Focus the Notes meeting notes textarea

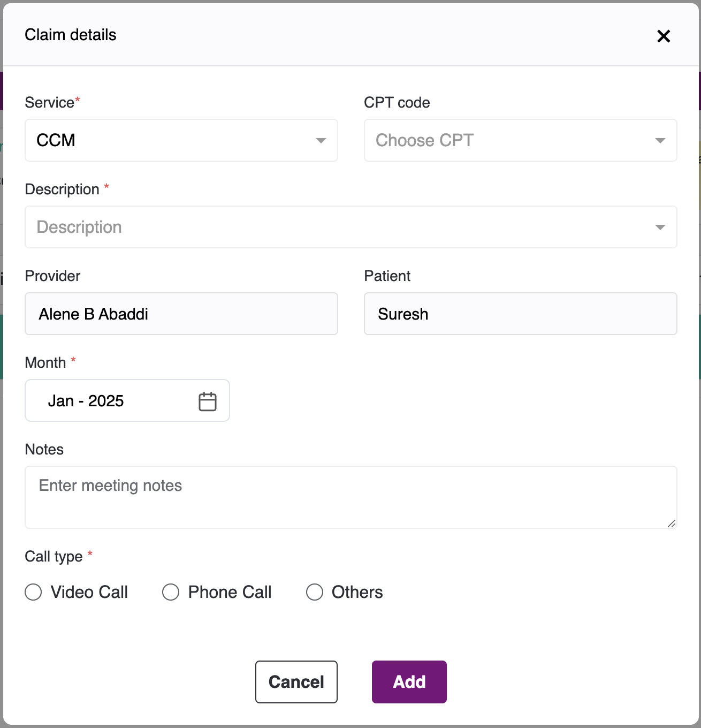tap(350, 497)
